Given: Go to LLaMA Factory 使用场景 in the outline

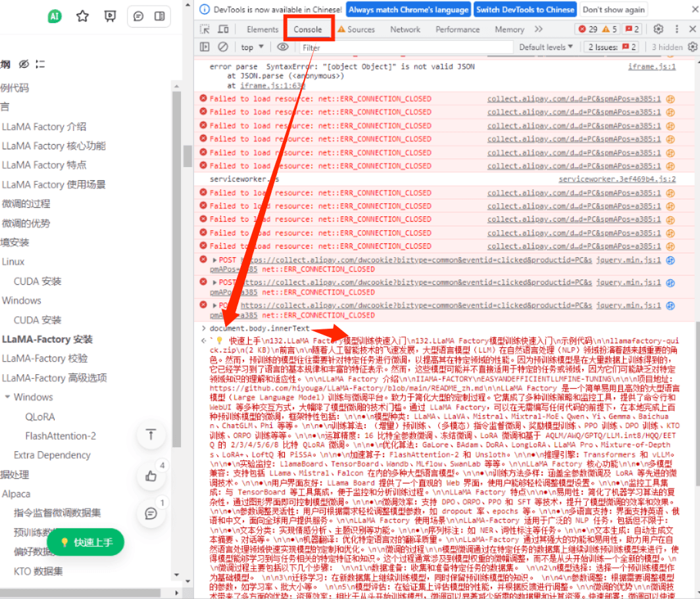Looking at the screenshot, I should tap(53, 185).
